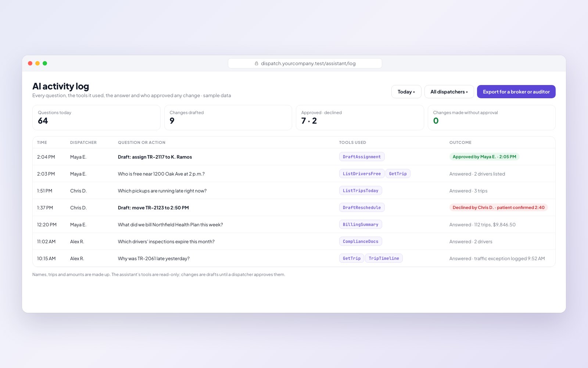Screen dimensions: 588x368
Task: Click the Tools Used column header
Action: click(x=352, y=142)
